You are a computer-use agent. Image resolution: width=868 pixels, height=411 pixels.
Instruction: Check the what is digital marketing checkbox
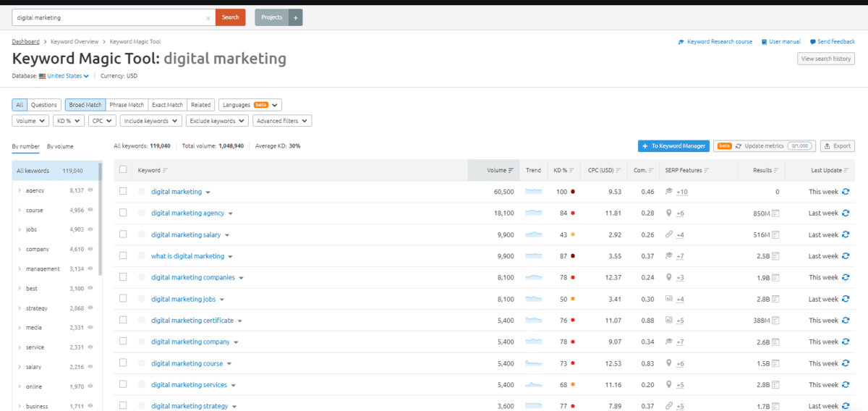click(x=123, y=256)
